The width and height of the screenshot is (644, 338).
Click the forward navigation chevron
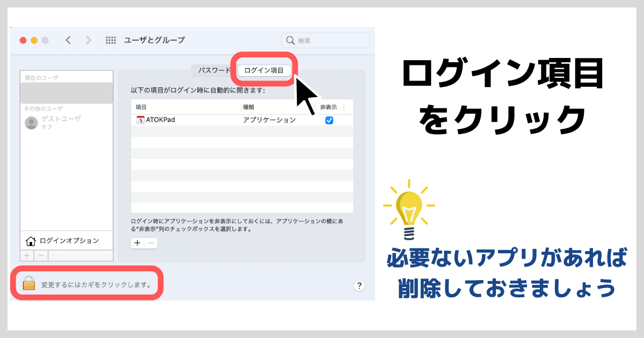pos(88,40)
